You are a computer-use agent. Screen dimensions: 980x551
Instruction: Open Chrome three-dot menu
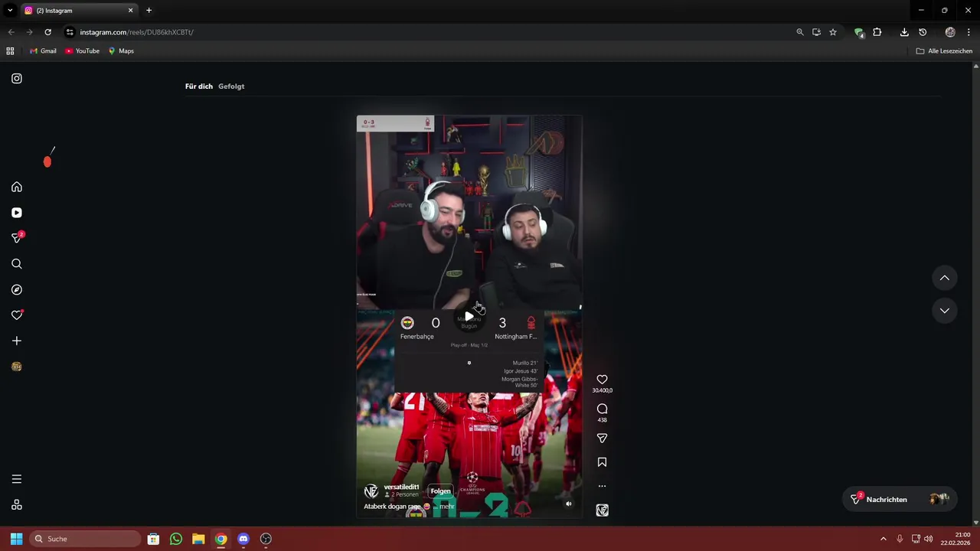pos(969,32)
